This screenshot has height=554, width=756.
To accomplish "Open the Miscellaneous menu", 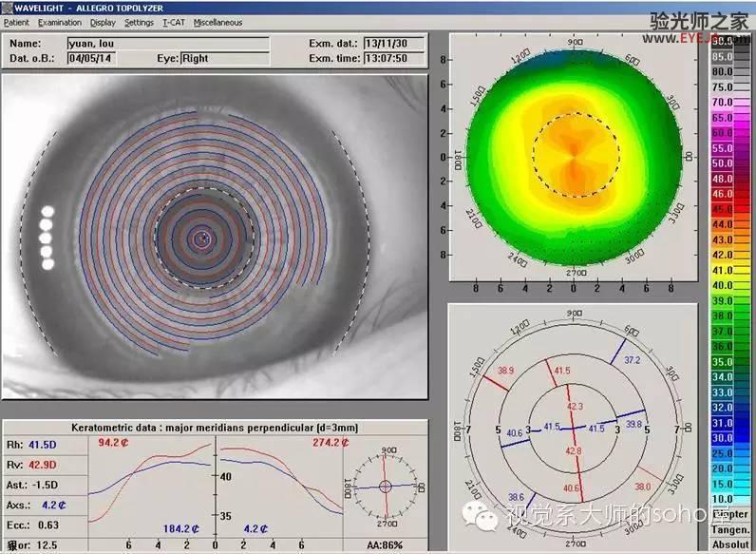I will 217,22.
